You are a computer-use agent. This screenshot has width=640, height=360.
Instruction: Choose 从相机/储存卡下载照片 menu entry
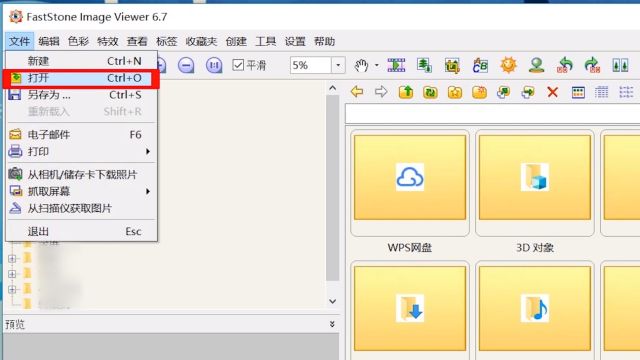[x=82, y=175]
